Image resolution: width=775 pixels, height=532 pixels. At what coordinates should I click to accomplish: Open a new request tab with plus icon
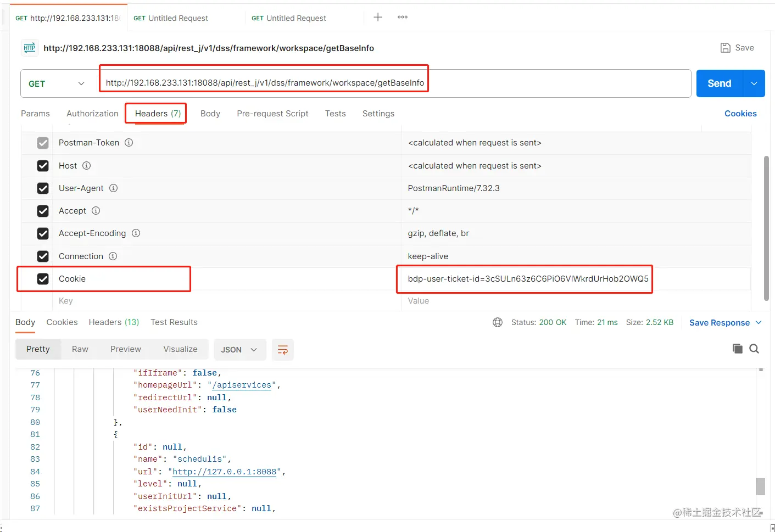(378, 17)
